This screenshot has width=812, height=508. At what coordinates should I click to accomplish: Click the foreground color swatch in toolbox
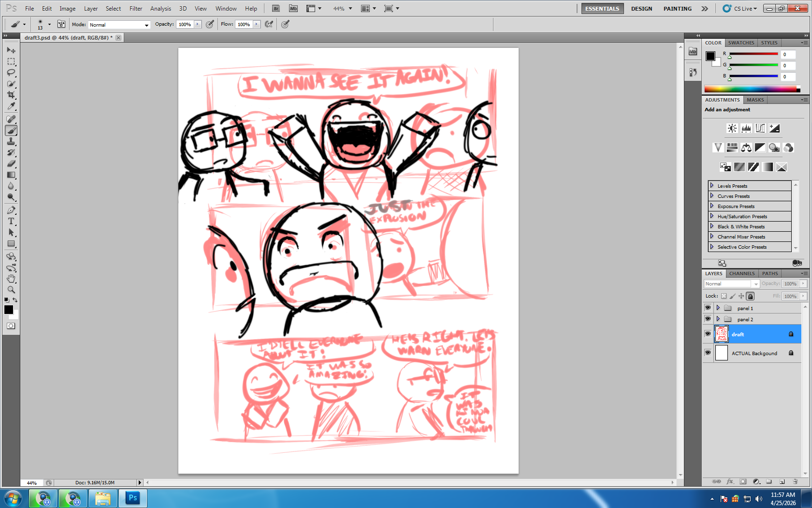9,310
